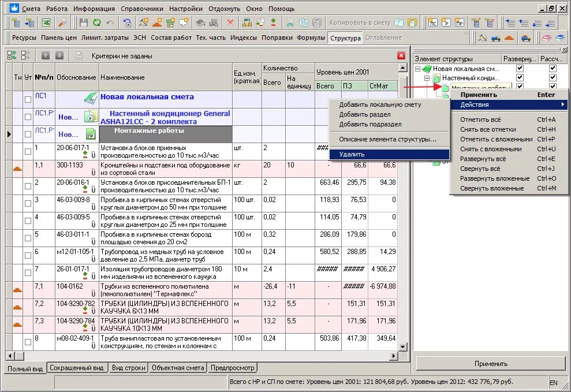Click the Формулы toolbar button

pos(311,38)
